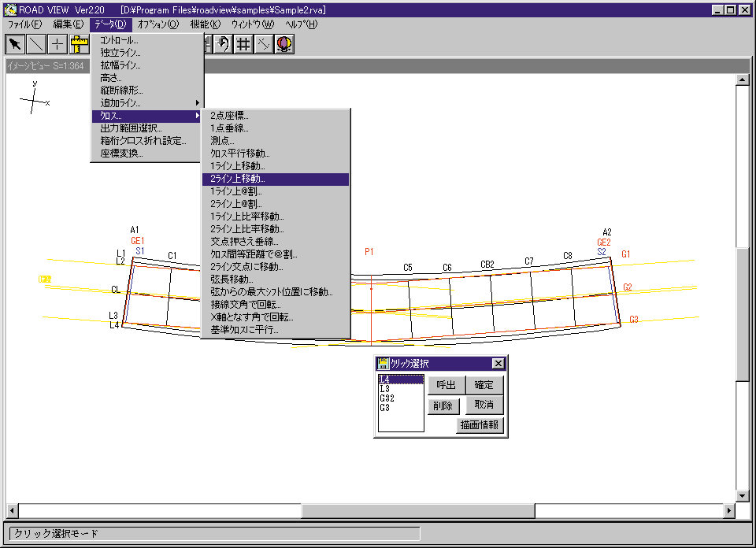The image size is (756, 548).
Task: Select 交点押さえ垂線... entry
Action: pyautogui.click(x=276, y=242)
